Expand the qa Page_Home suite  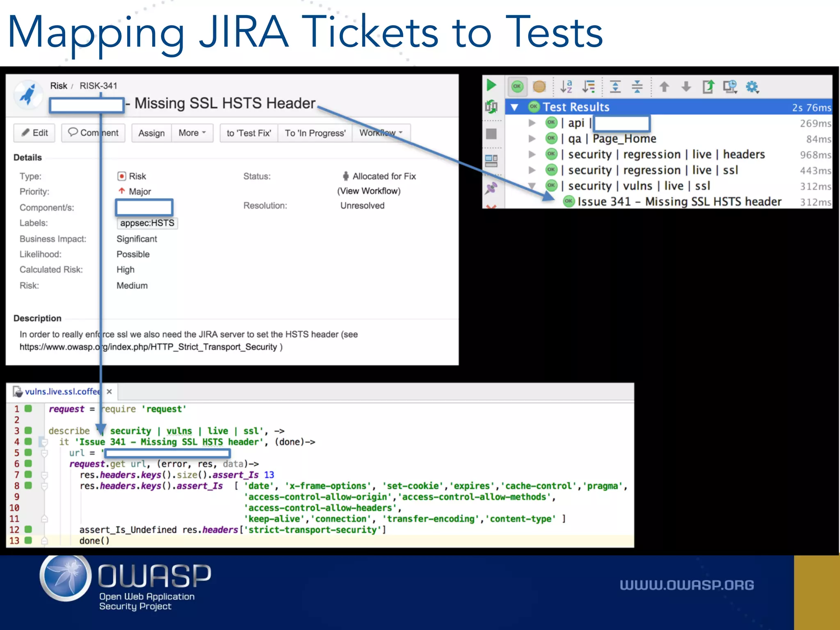point(532,139)
